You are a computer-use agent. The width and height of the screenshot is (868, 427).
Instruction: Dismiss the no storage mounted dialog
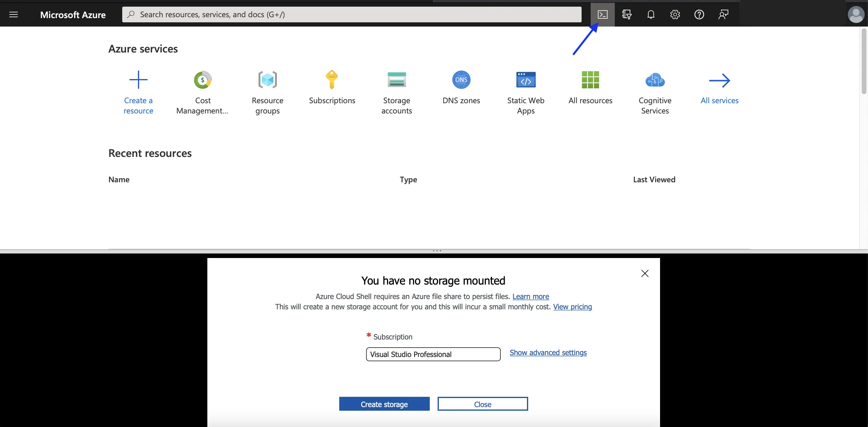644,273
